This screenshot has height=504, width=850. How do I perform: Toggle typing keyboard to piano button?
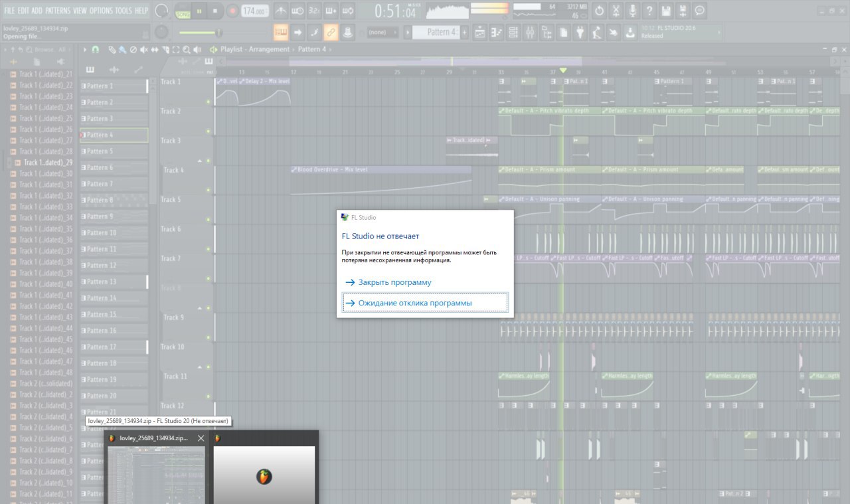pyautogui.click(x=281, y=32)
